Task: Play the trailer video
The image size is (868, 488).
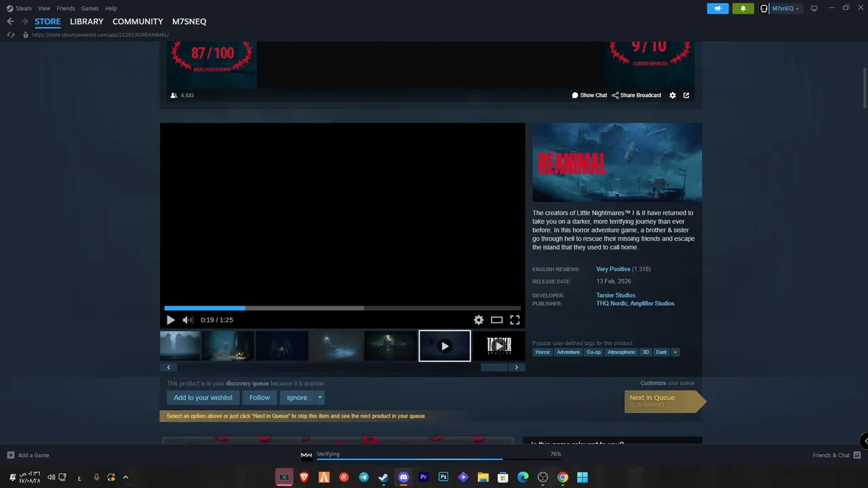Action: [x=170, y=320]
